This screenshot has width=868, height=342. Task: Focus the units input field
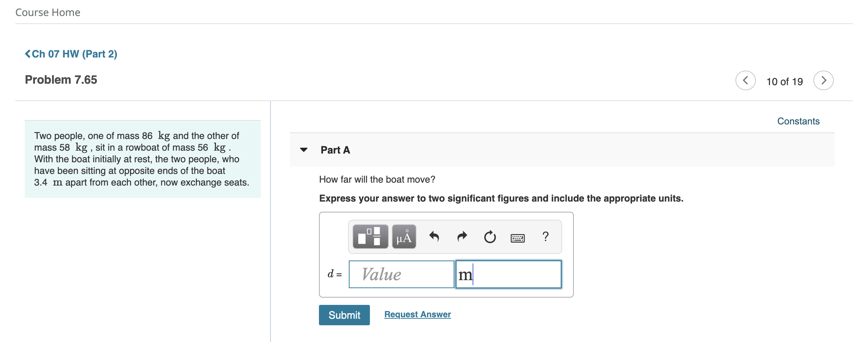[509, 274]
